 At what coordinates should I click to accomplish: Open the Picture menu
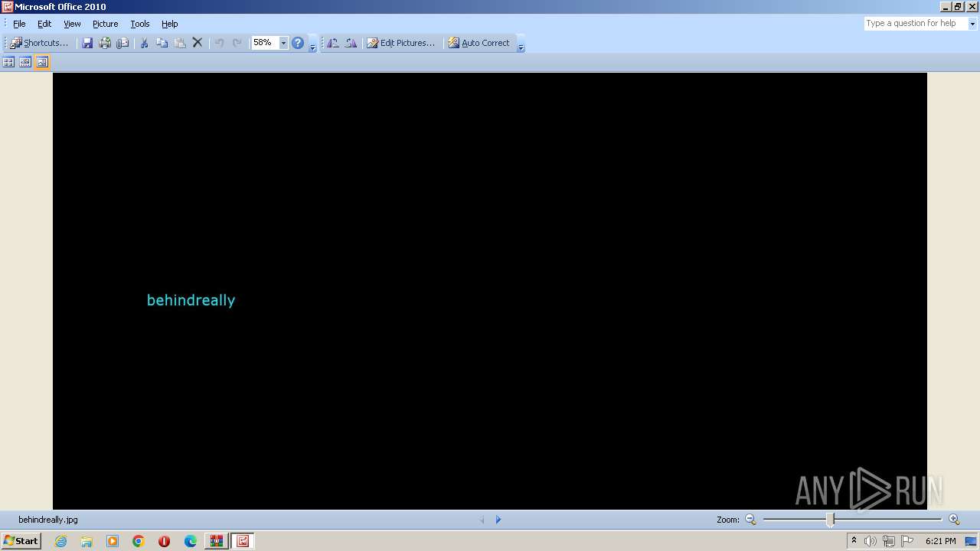105,24
